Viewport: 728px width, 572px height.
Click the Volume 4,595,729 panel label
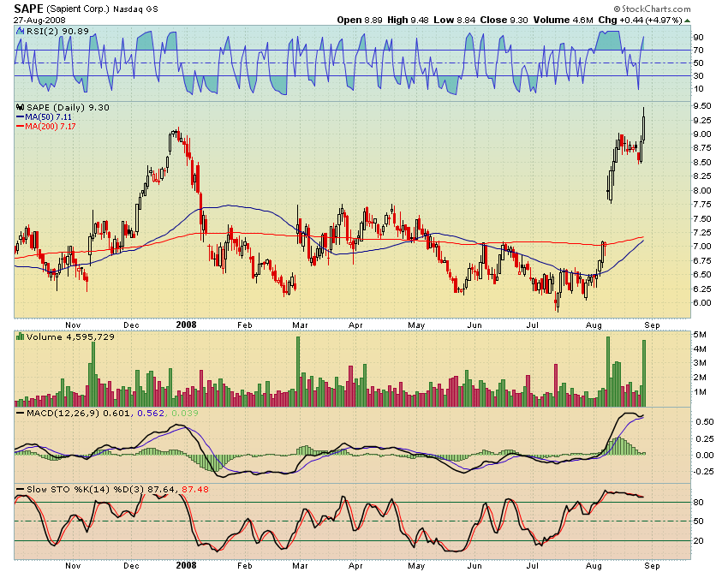(x=70, y=337)
